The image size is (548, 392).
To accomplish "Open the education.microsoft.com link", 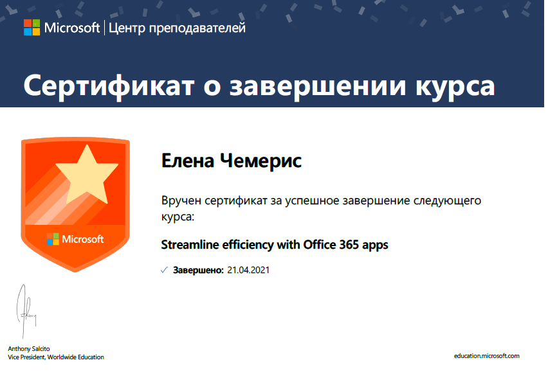I will [x=486, y=356].
